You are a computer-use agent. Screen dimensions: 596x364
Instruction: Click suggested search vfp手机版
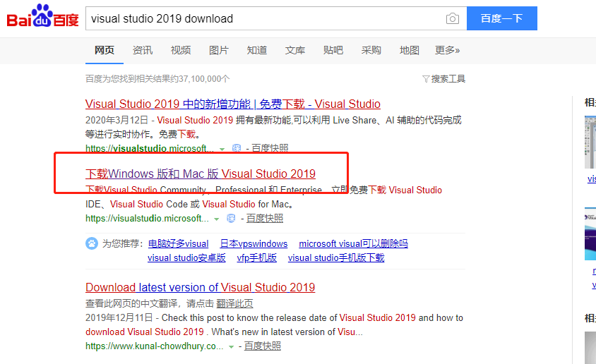click(256, 258)
